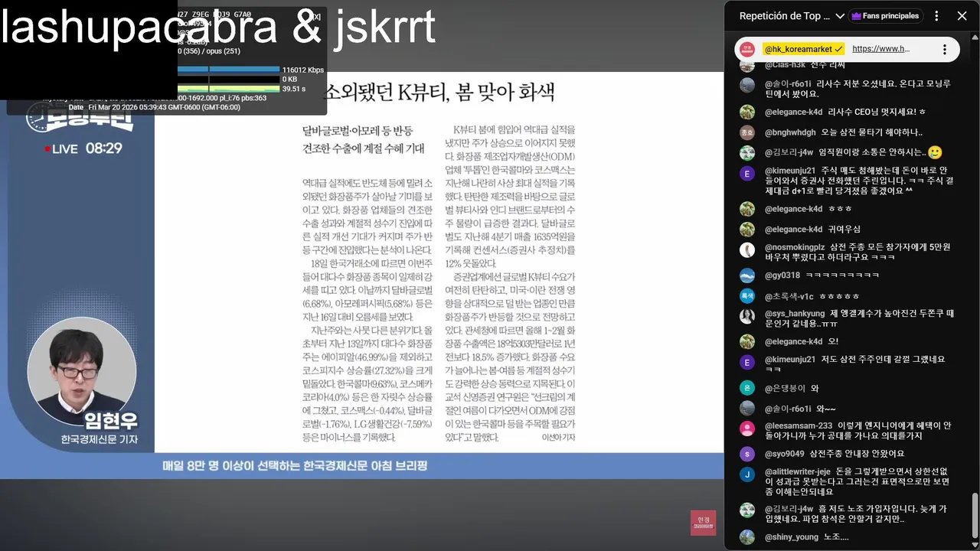Click the @alittlewriter-jeje blue J avatar
980x551 pixels.
click(747, 474)
